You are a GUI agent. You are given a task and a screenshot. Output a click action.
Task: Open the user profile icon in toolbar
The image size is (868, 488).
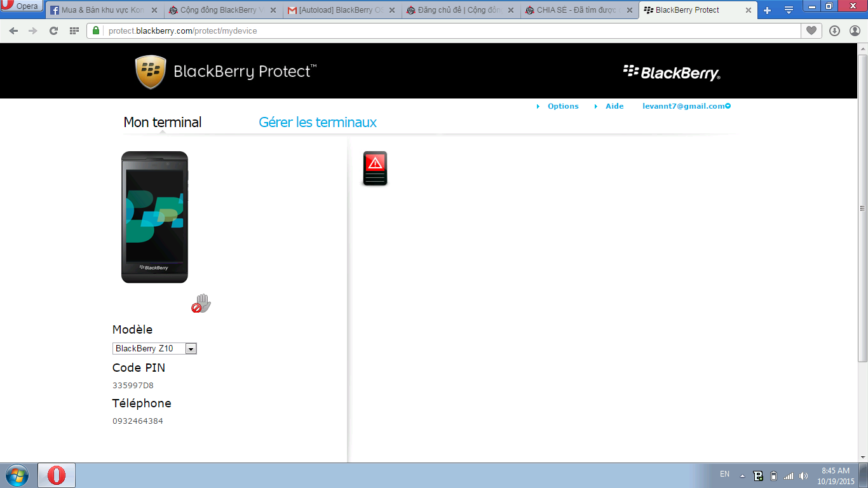pos(855,30)
